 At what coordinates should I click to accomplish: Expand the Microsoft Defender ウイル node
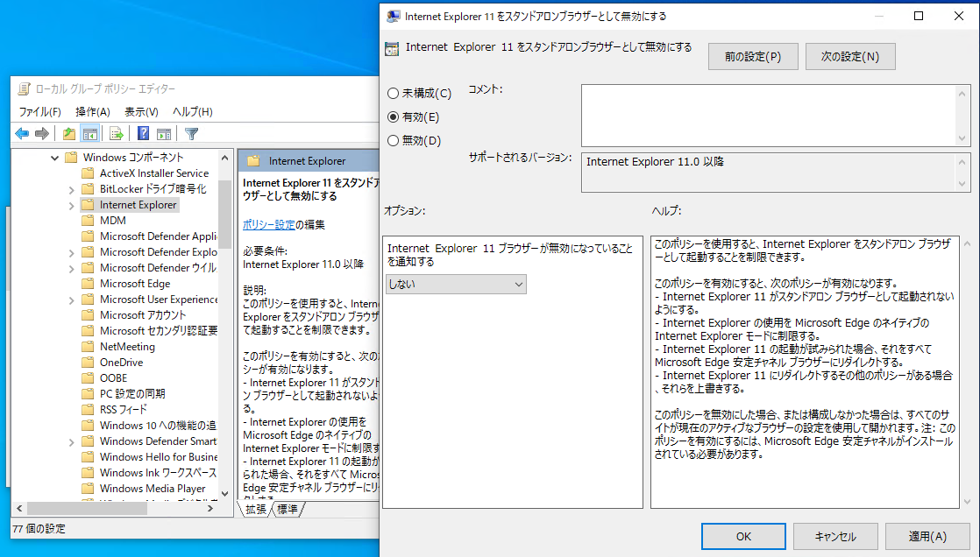pyautogui.click(x=71, y=268)
